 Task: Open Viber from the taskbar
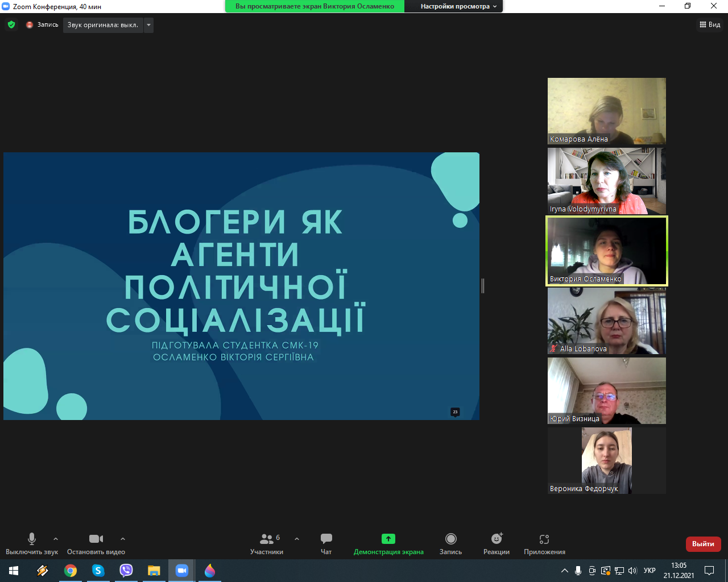click(x=126, y=571)
